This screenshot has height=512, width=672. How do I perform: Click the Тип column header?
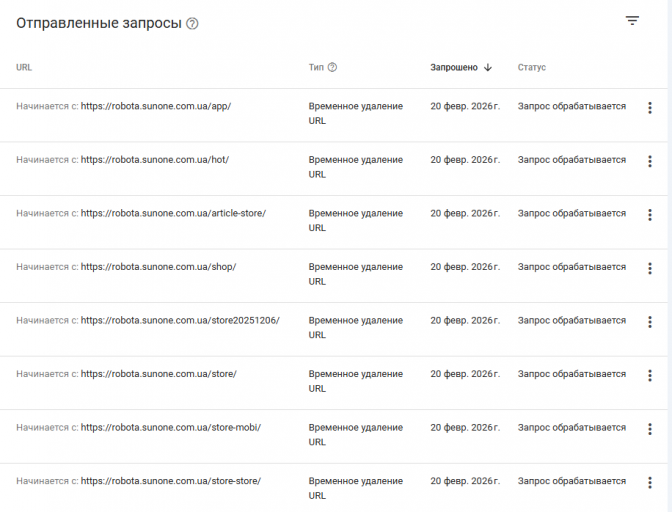[316, 68]
